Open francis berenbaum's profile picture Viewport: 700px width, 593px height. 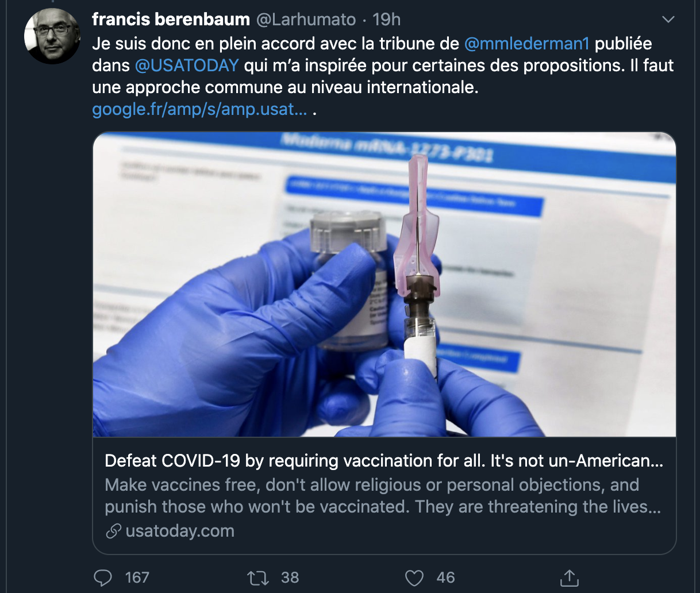pyautogui.click(x=52, y=36)
